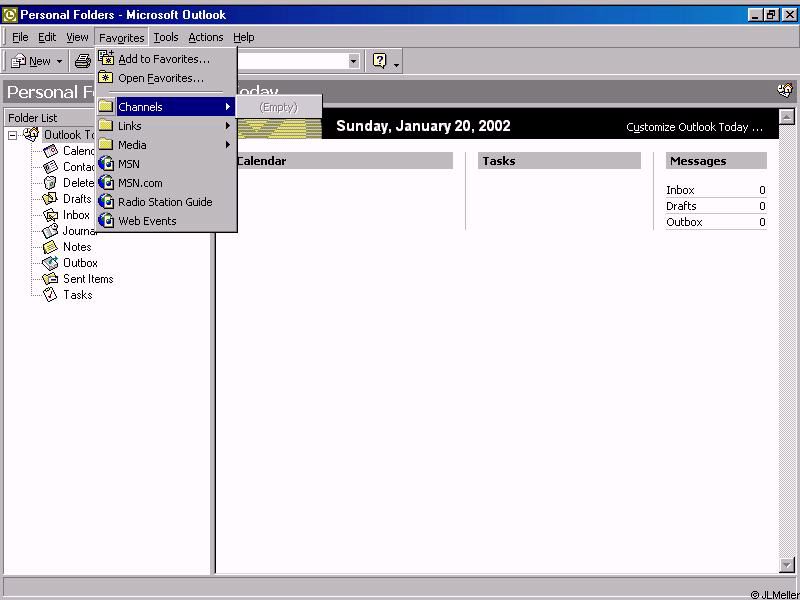Select the Notes folder in Folder List
The width and height of the screenshot is (800, 600).
[77, 247]
